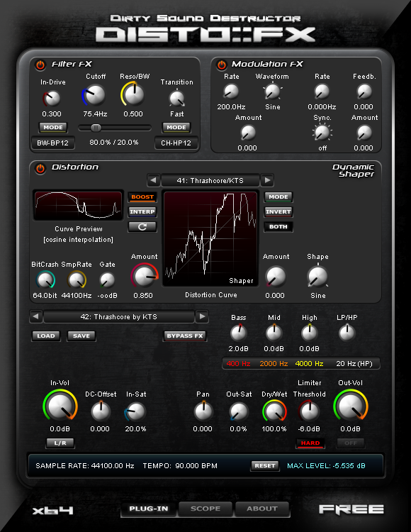Click MODE button above CH-HP12
Viewport: 411px width, 532px height.
(x=176, y=128)
